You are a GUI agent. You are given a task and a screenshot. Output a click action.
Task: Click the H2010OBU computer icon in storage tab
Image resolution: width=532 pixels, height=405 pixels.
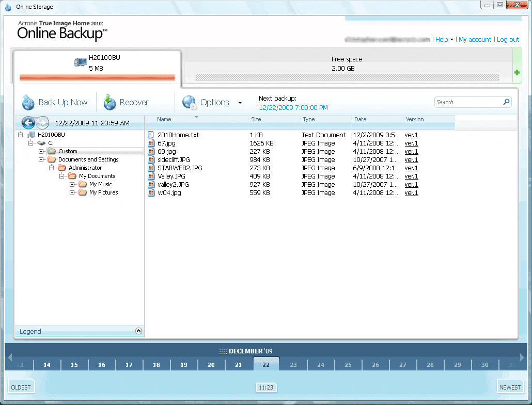(x=81, y=62)
